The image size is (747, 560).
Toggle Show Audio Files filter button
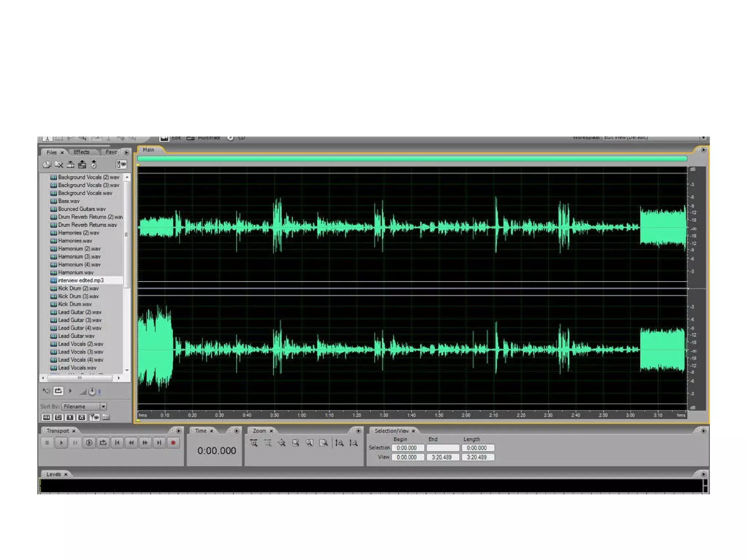click(x=47, y=417)
